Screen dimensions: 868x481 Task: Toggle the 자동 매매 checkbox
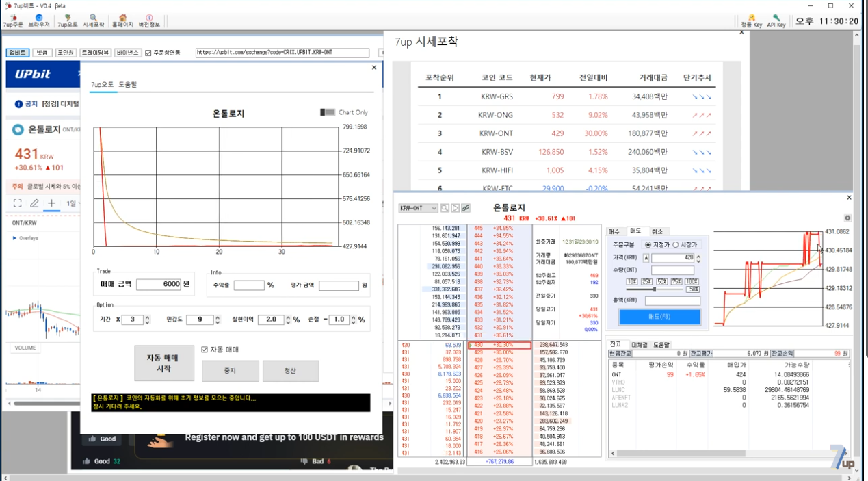pos(205,350)
